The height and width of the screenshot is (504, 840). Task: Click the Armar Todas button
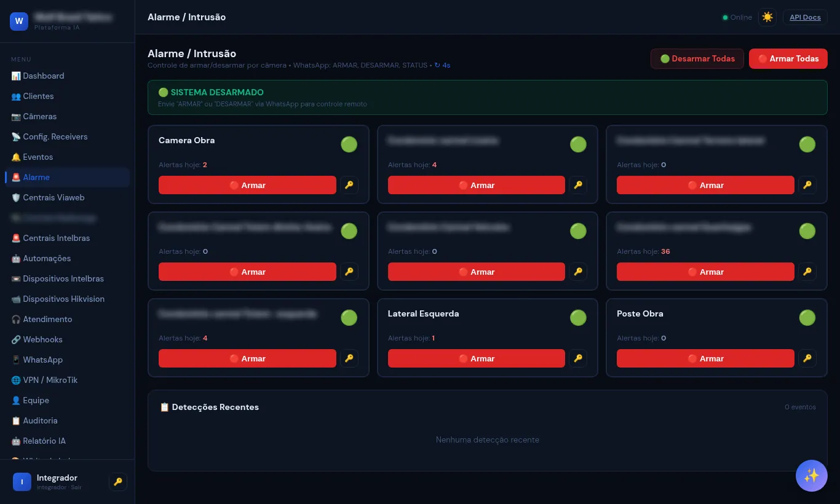(x=788, y=58)
